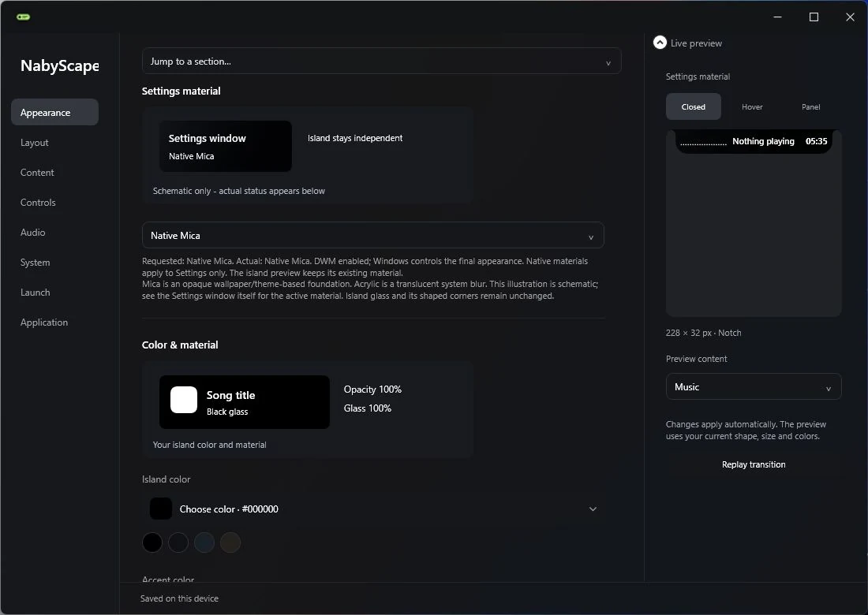The width and height of the screenshot is (868, 615).
Task: Click the Replay transition button
Action: [754, 464]
